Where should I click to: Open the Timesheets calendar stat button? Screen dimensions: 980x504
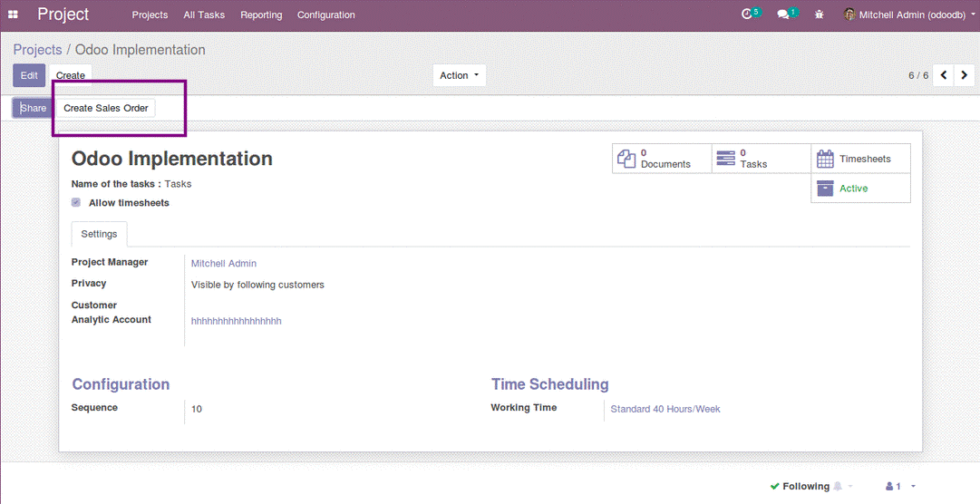(860, 159)
